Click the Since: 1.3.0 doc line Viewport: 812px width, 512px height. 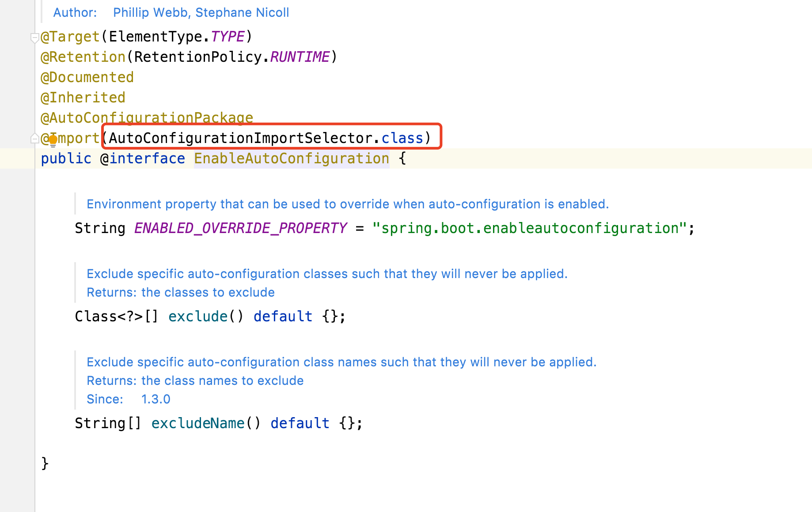[129, 399]
